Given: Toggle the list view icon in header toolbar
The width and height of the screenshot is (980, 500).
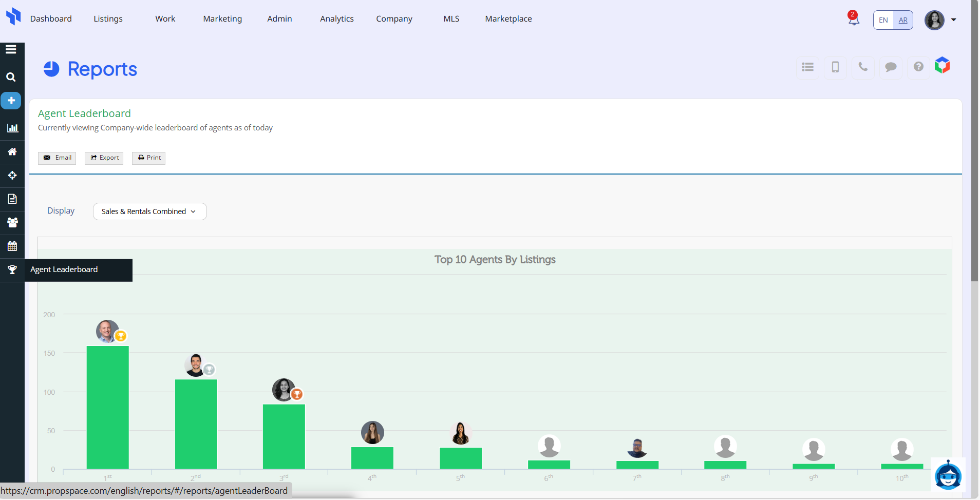Looking at the screenshot, I should point(807,67).
